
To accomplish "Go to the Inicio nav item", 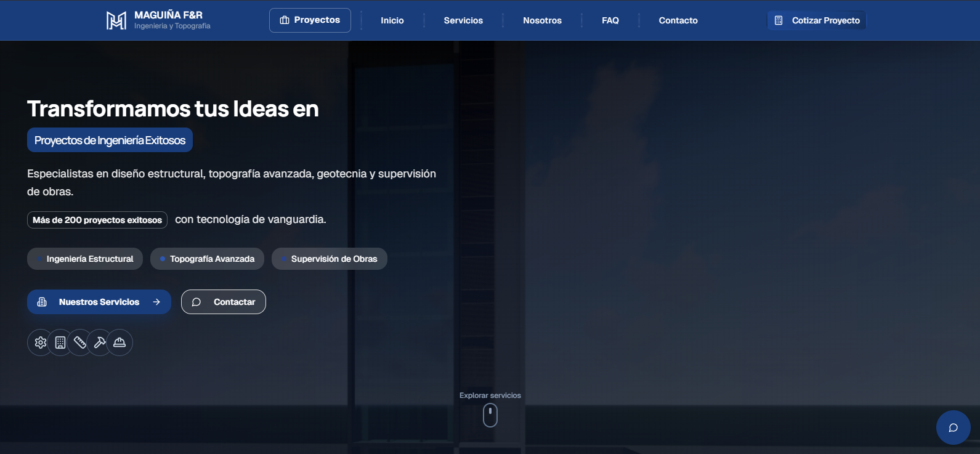I will pyautogui.click(x=392, y=20).
